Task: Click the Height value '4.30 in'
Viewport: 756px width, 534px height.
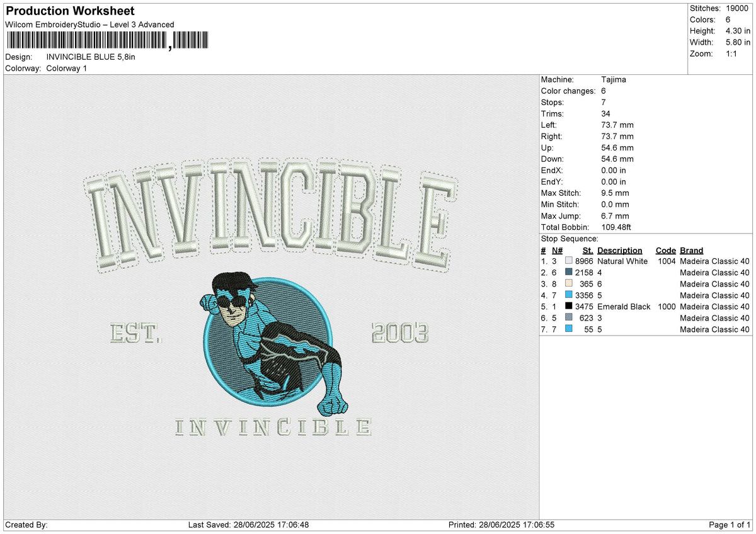Action: [737, 31]
